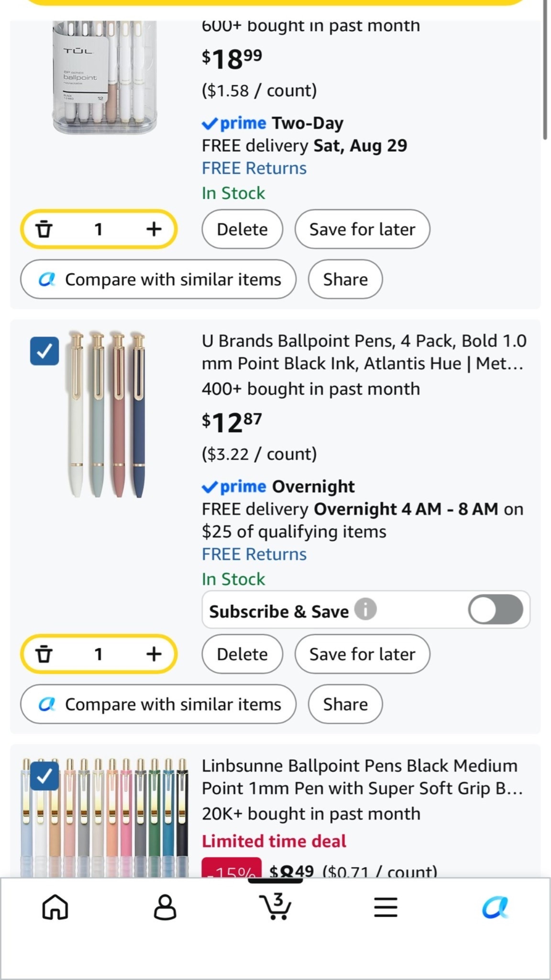This screenshot has height=980, width=551.
Task: Save TUL pens for later
Action: tap(362, 229)
